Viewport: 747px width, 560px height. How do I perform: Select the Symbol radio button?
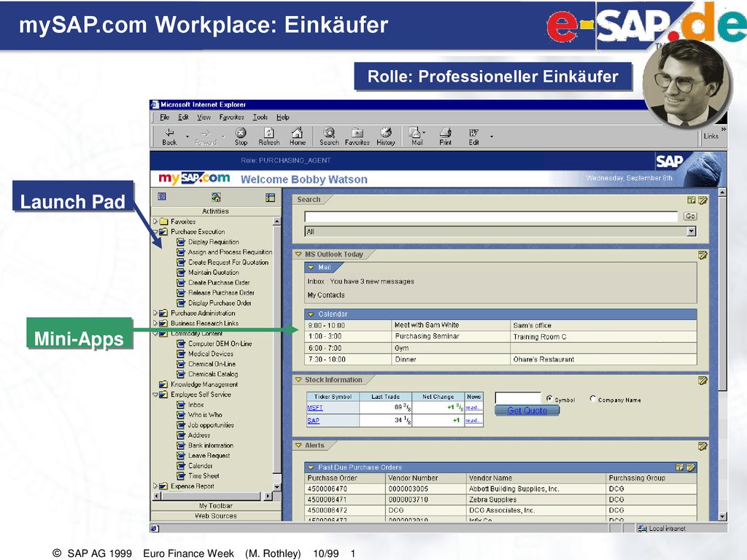click(549, 399)
